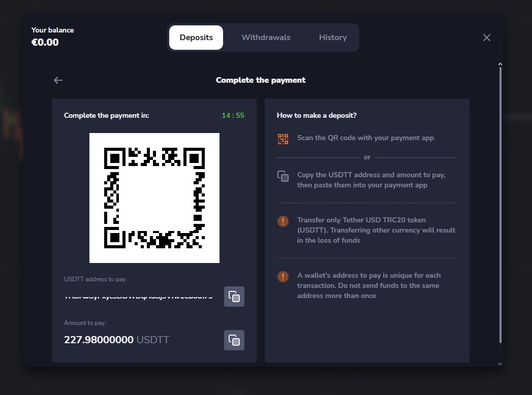Click the 'How to make a deposit?' heading
This screenshot has height=395, width=532.
[317, 115]
